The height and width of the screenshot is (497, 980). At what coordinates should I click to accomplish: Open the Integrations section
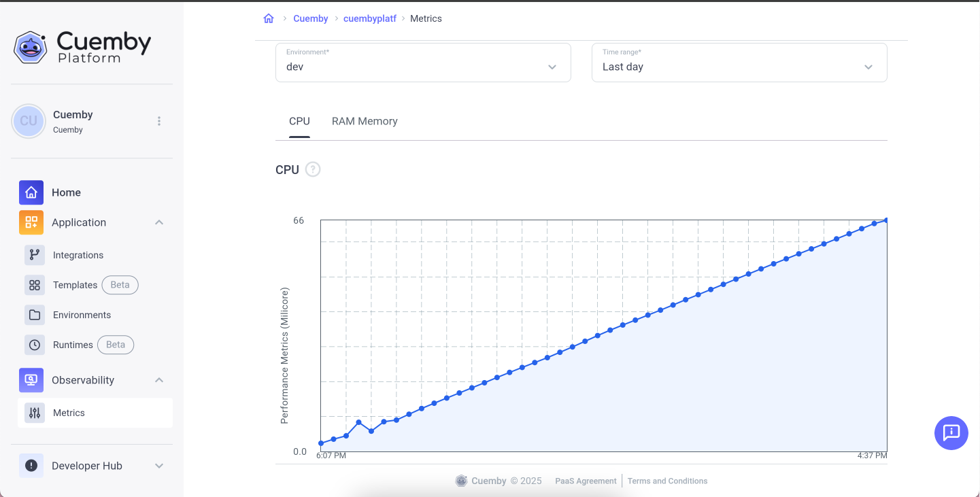click(35, 255)
